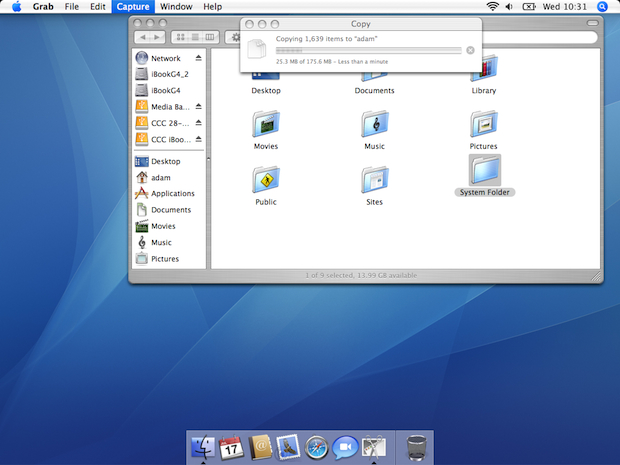Image resolution: width=620 pixels, height=465 pixels.
Task: Launch Safari from the Dock
Action: [317, 447]
